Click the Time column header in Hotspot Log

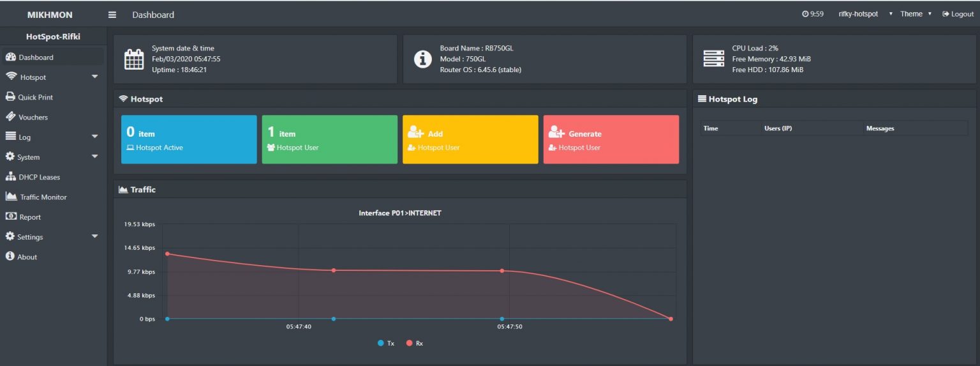(731, 128)
